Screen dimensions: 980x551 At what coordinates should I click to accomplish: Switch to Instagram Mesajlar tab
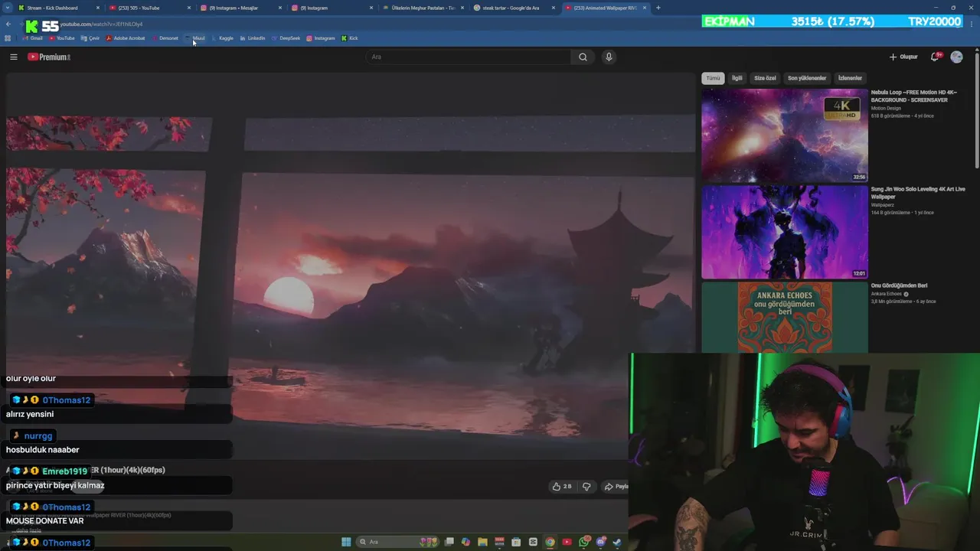click(240, 8)
